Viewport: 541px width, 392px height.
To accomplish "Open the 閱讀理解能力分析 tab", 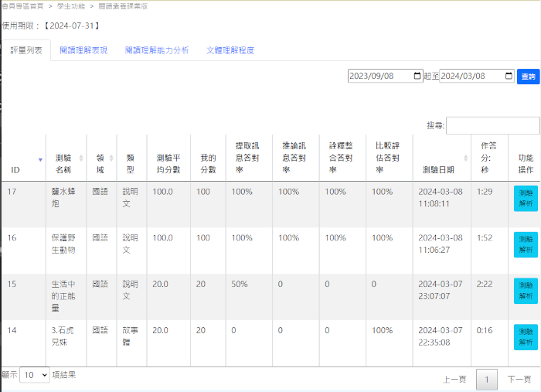I will [156, 50].
